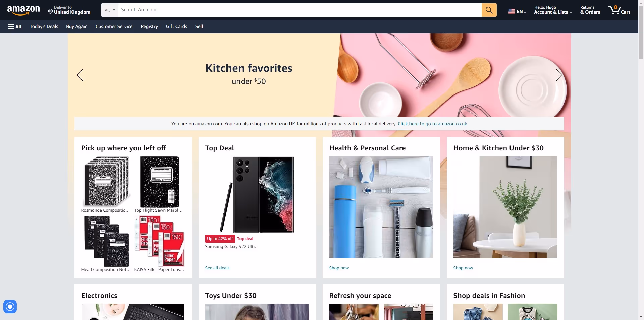Click the Deliver to United Kingdom location pin
Image resolution: width=644 pixels, height=320 pixels.
pos(50,12)
